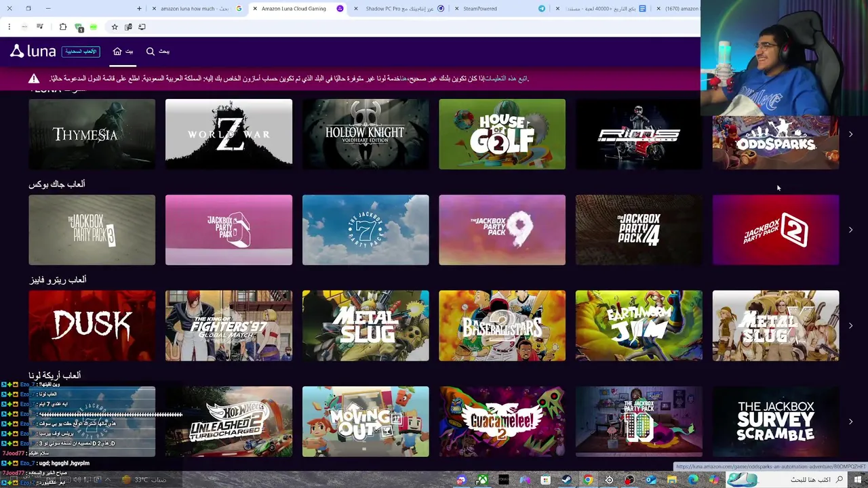Open the Windows Start menu

tap(858, 480)
